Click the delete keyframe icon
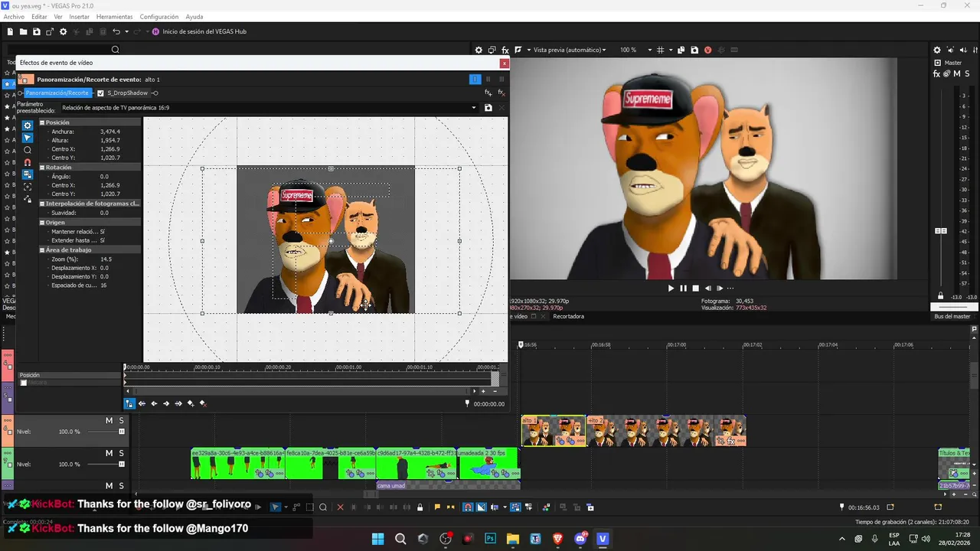Screen dimensions: 980x551 203,403
